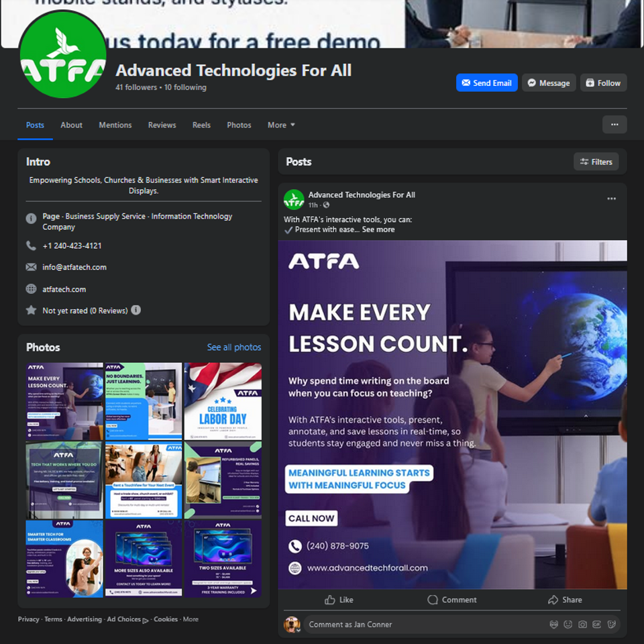Click the Privacy footer link
Screen dimensions: 644x644
[28, 619]
